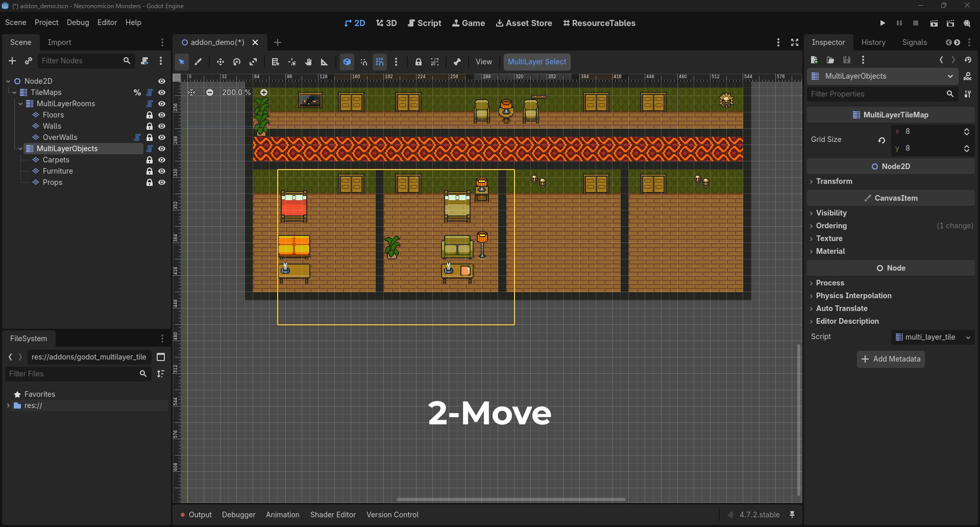Click Instantiate Child Scene link icon
This screenshot has height=527, width=980.
pyautogui.click(x=29, y=61)
